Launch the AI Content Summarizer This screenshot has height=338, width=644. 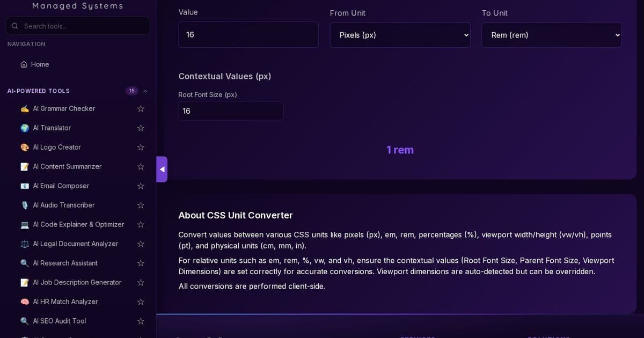[67, 166]
